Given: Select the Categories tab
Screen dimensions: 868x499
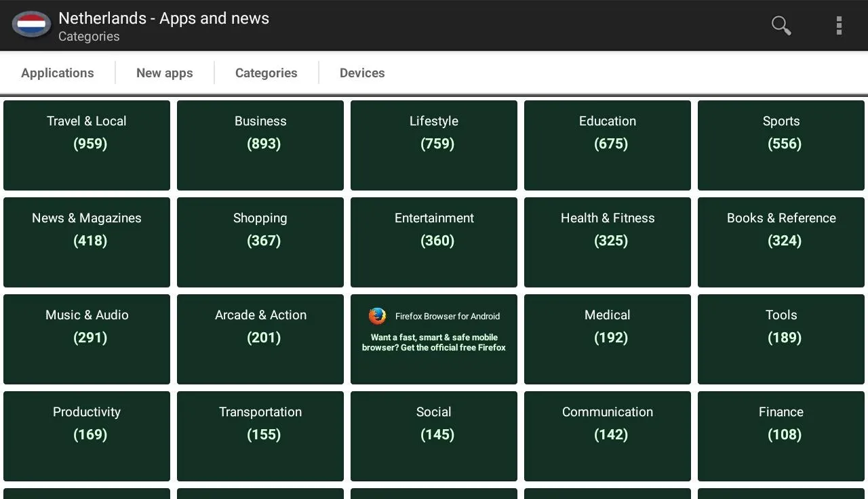Looking at the screenshot, I should [267, 73].
